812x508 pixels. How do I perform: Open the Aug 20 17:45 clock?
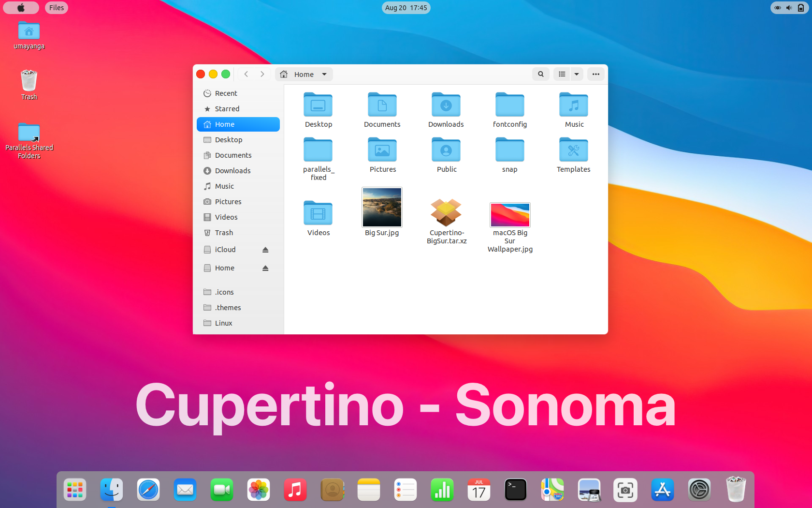click(406, 8)
